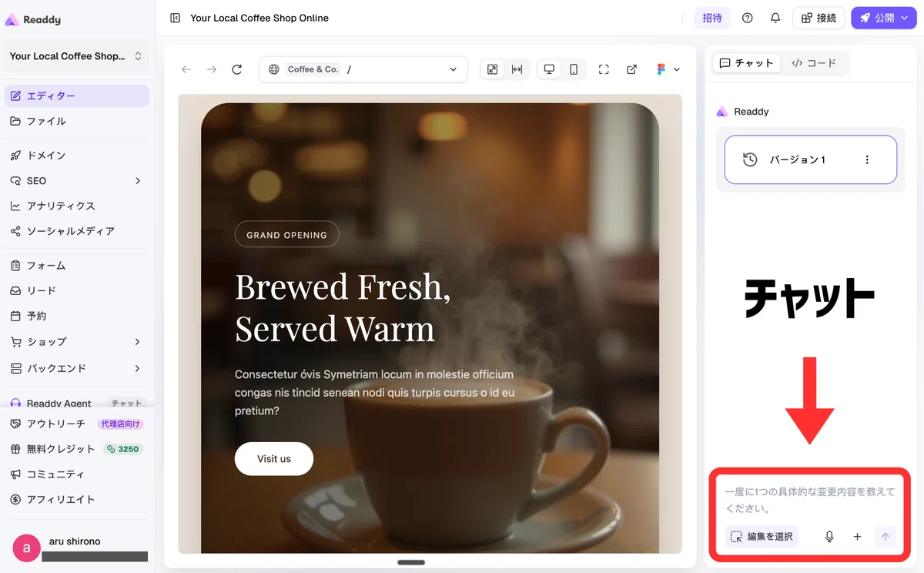Switch to the コード tab
The image size is (924, 573).
point(814,63)
